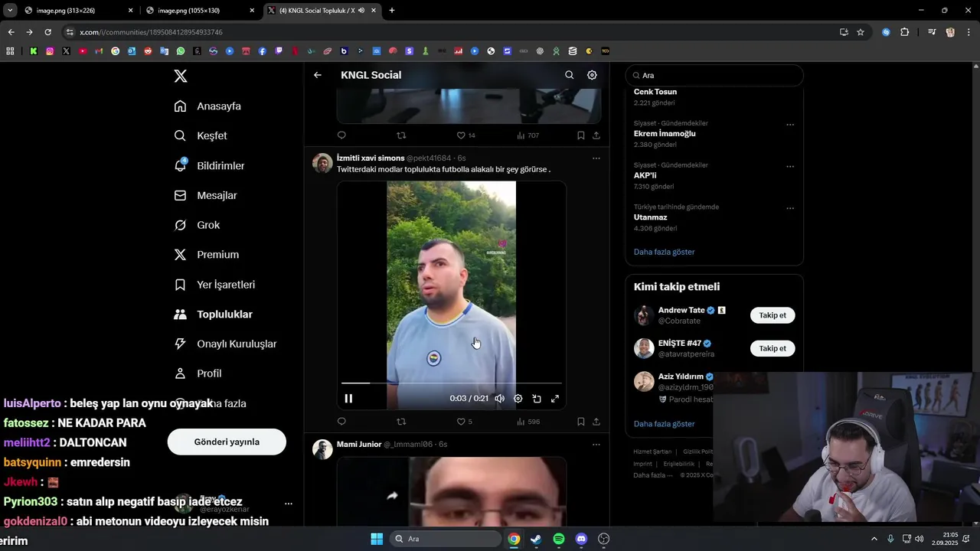Click the Chrome address bar URL

151,32
